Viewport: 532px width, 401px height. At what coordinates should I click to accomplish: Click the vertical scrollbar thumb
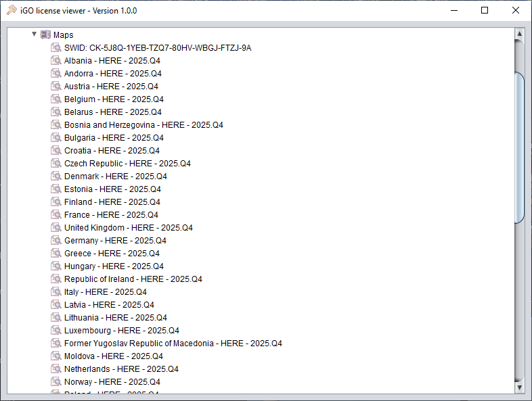coord(519,147)
